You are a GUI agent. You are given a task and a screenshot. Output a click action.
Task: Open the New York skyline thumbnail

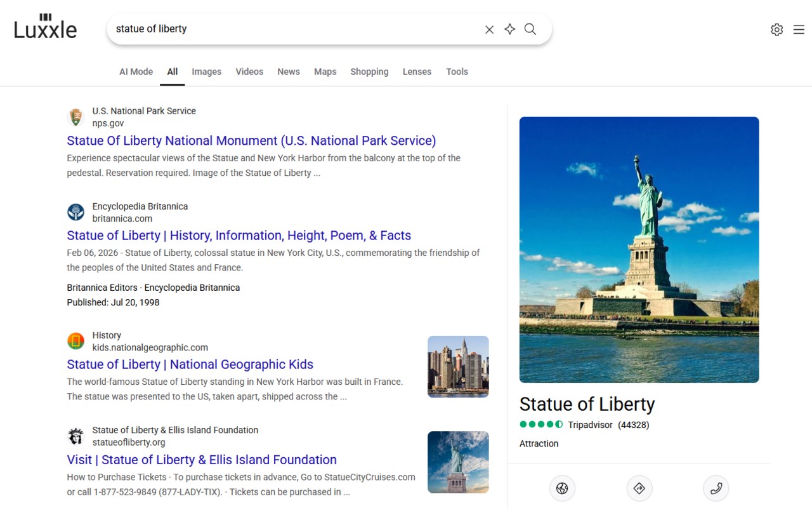pyautogui.click(x=458, y=367)
